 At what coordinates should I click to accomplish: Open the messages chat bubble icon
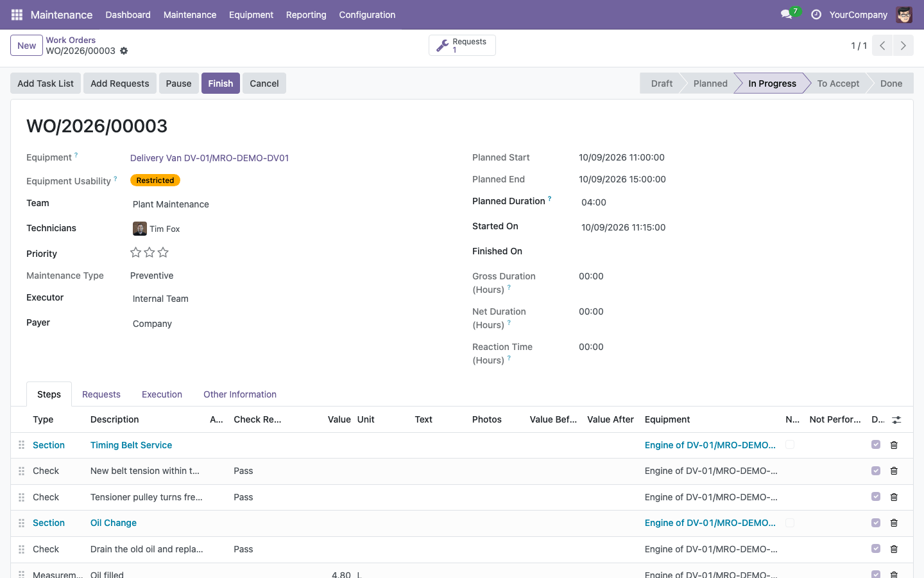click(786, 14)
